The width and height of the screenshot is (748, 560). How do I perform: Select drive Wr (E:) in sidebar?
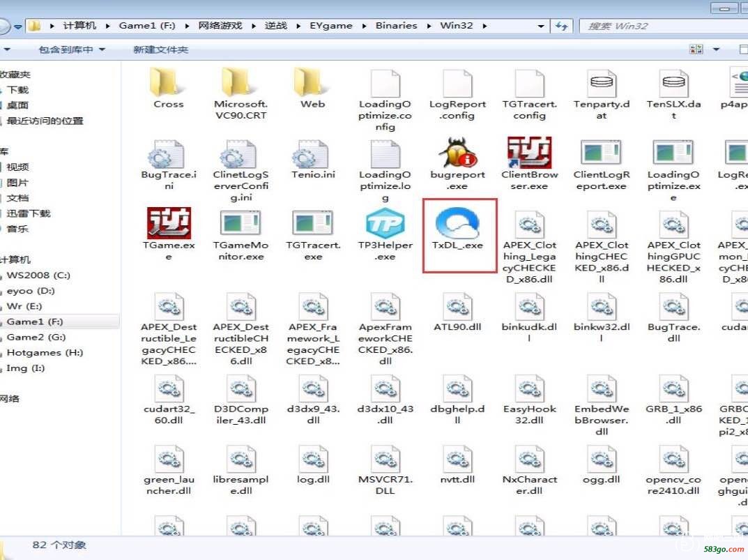24,306
